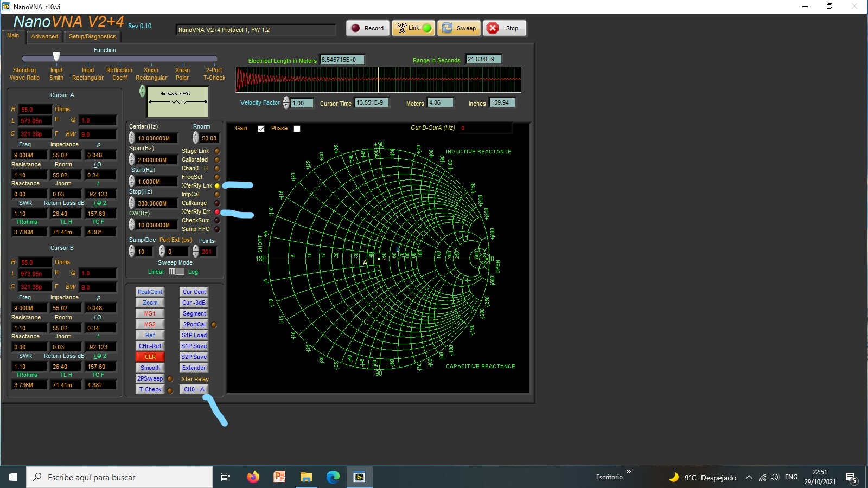
Task: Select Standing Wave Ratio function
Action: 24,74
